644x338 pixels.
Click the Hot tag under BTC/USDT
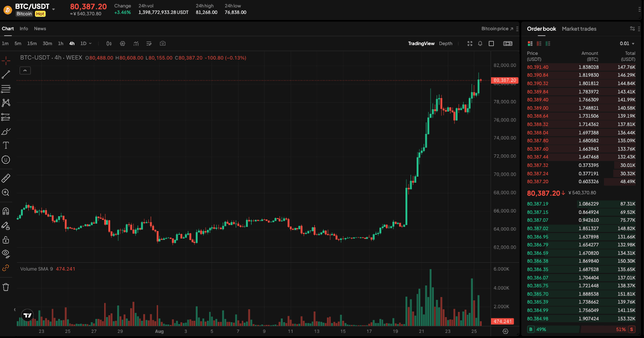[x=40, y=14]
